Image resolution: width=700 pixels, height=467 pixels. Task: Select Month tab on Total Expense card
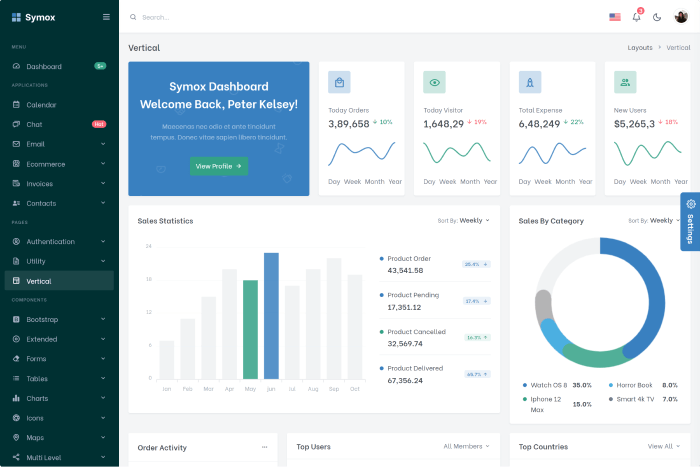[x=565, y=182]
